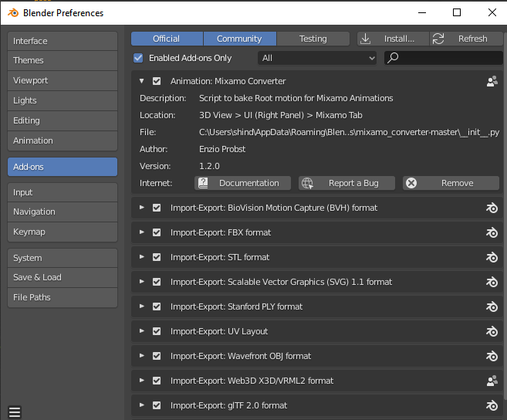Image resolution: width=507 pixels, height=420 pixels.
Task: Open the Viewport preferences section
Action: click(63, 80)
